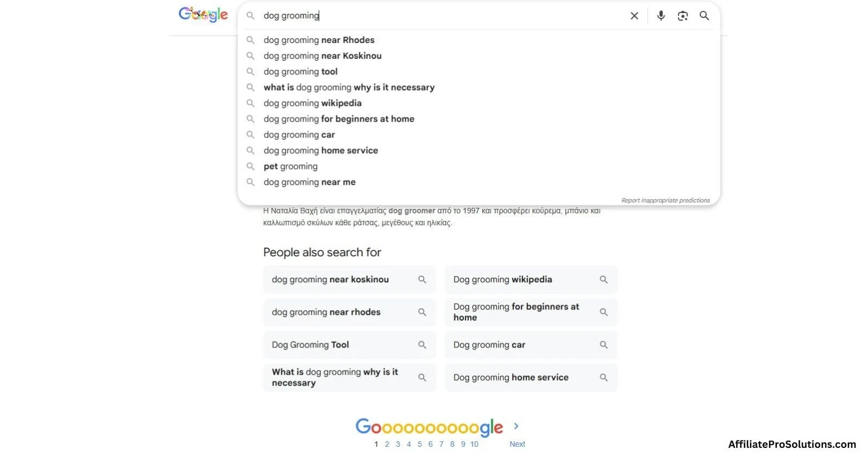Pick the 'dog grooming near me' suggestion

[x=309, y=182]
